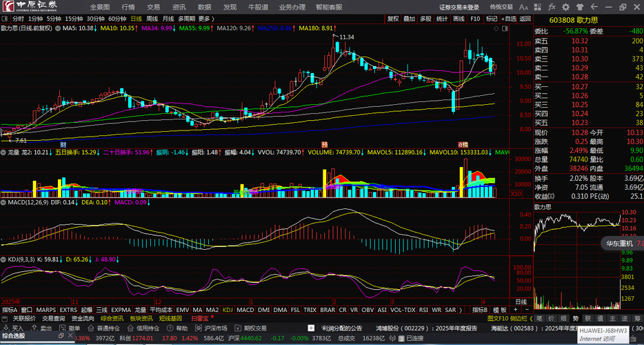Image resolution: width=644 pixels, height=345 pixels.
Task: Toggle 多股 multi-stock view
Action: (x=425, y=19)
